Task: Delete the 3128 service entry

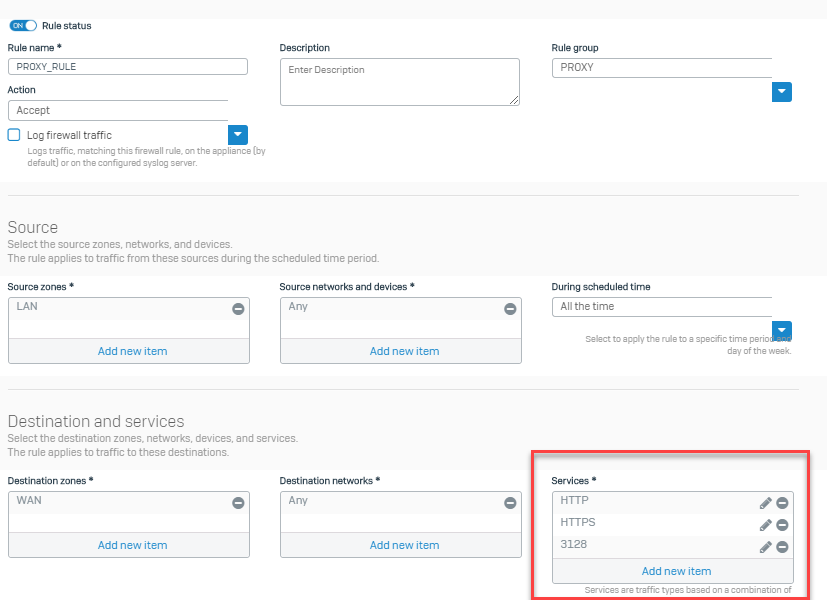Action: (782, 547)
